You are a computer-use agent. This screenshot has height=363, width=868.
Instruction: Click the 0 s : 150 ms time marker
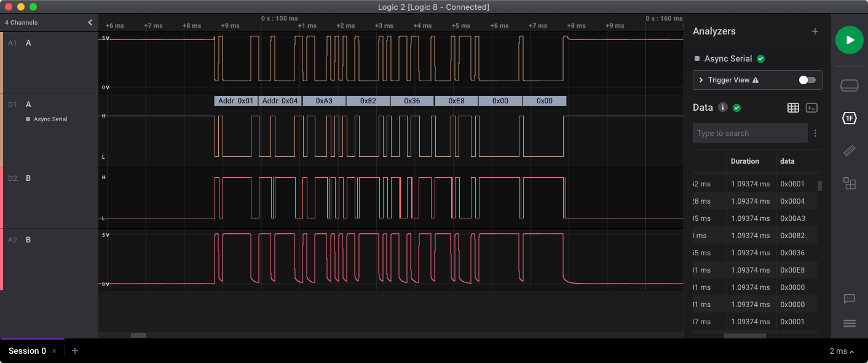[279, 18]
